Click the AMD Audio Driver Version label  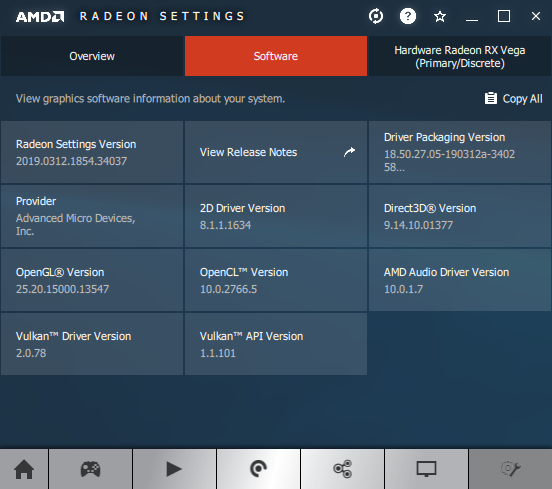coord(446,272)
